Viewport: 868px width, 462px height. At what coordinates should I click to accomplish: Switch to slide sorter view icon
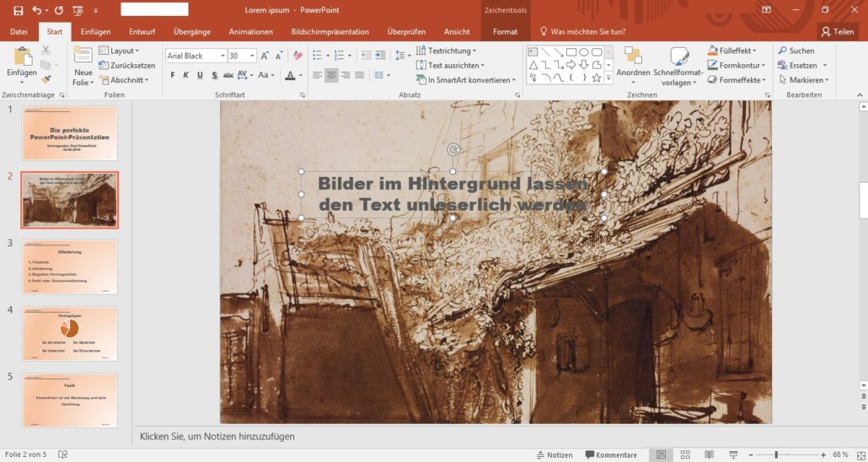point(685,454)
